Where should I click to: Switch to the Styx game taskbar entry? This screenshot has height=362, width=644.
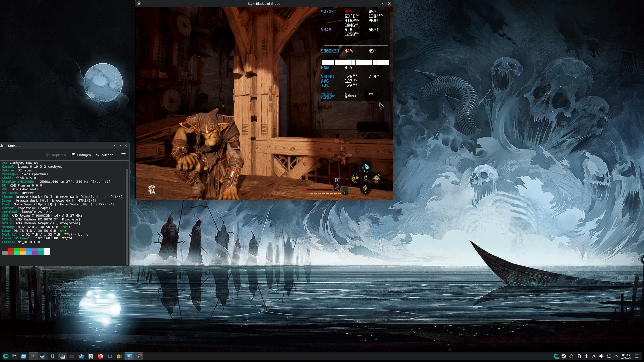click(x=139, y=356)
